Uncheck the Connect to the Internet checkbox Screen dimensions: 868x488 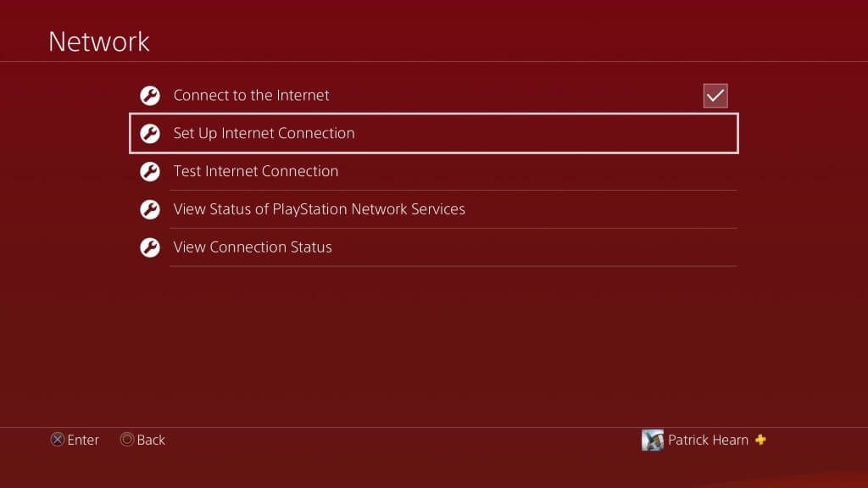tap(715, 96)
